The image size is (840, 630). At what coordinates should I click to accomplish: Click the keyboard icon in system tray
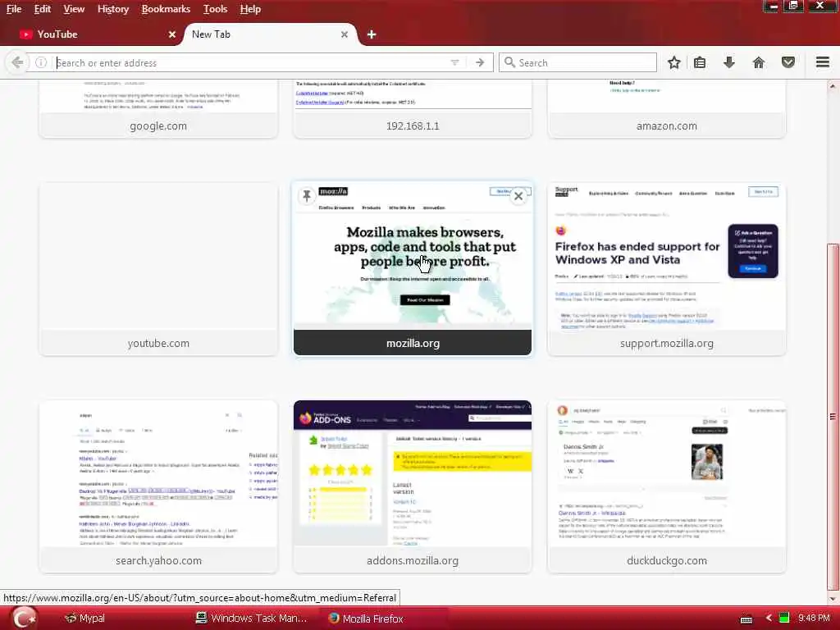tap(746, 619)
